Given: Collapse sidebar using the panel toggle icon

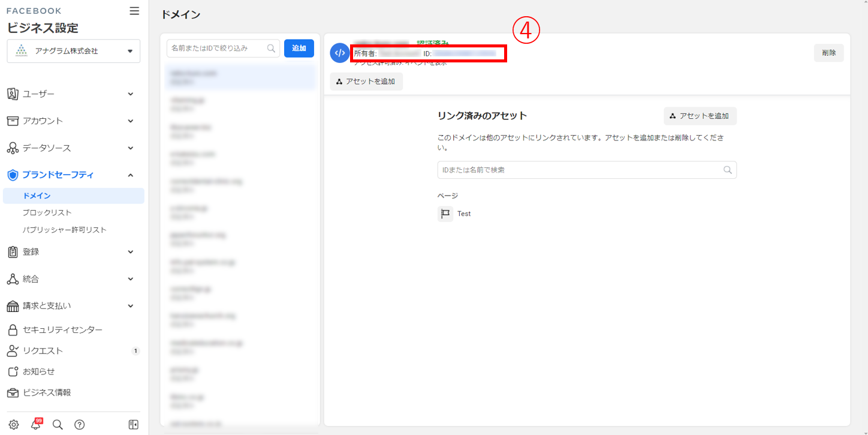Looking at the screenshot, I should click(x=134, y=424).
